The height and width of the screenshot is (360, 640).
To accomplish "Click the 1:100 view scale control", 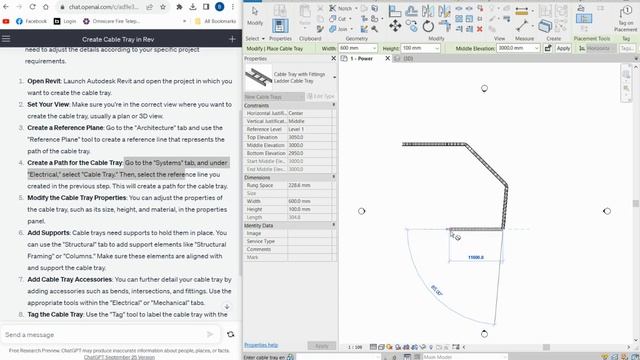I will (355, 347).
